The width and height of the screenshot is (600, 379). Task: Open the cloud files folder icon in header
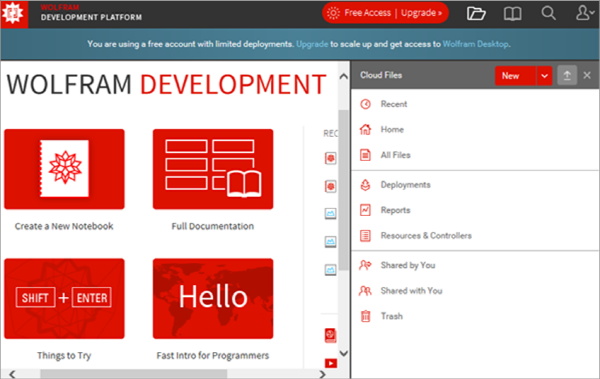[476, 14]
